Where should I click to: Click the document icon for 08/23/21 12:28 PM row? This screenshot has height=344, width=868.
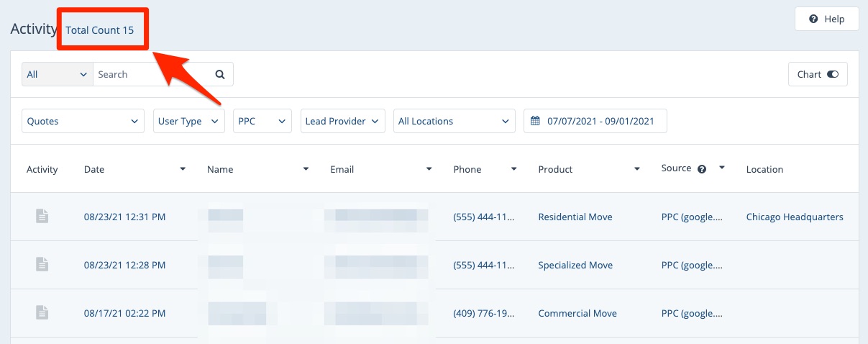pos(42,265)
